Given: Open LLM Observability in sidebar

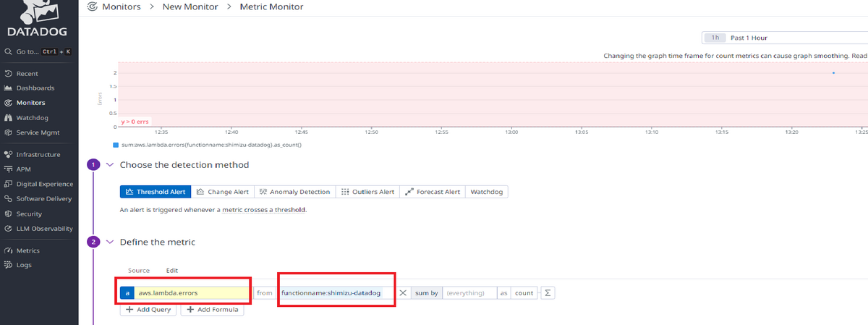Looking at the screenshot, I should click(x=38, y=228).
